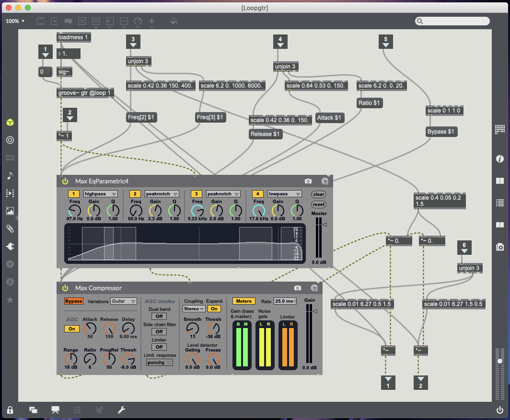Toggle the Dual band Off switch
The image size is (510, 420).
point(159,316)
